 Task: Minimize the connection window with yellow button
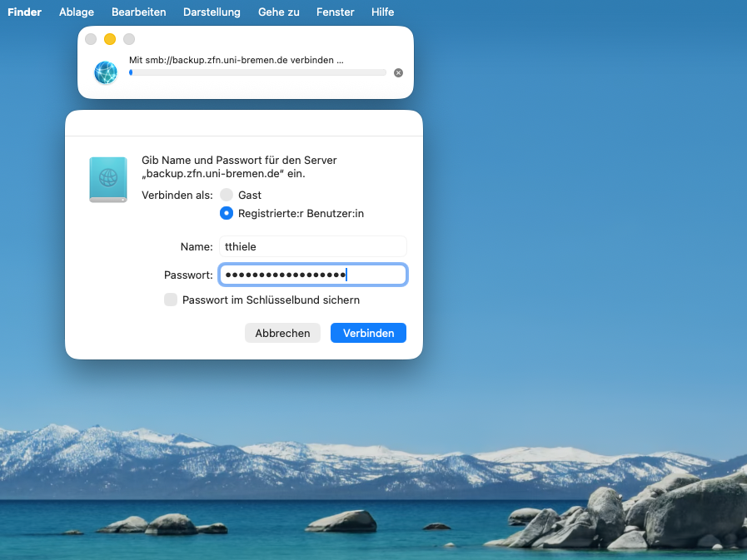pos(110,39)
